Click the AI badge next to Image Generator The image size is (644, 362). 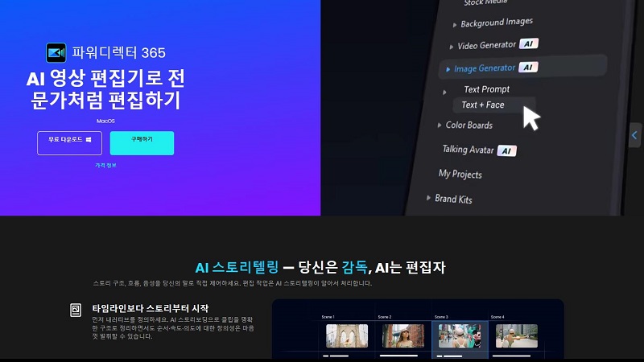coord(528,67)
